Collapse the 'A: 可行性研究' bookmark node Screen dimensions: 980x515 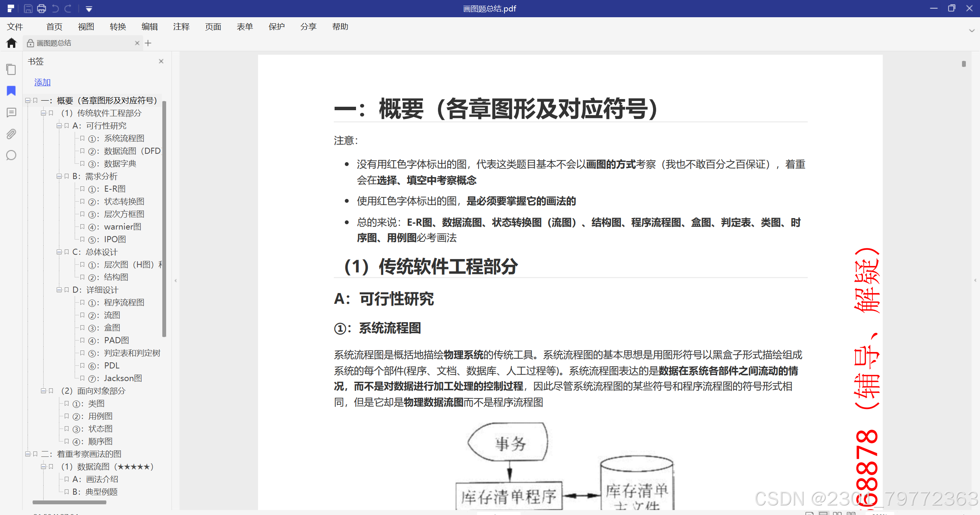tap(59, 125)
